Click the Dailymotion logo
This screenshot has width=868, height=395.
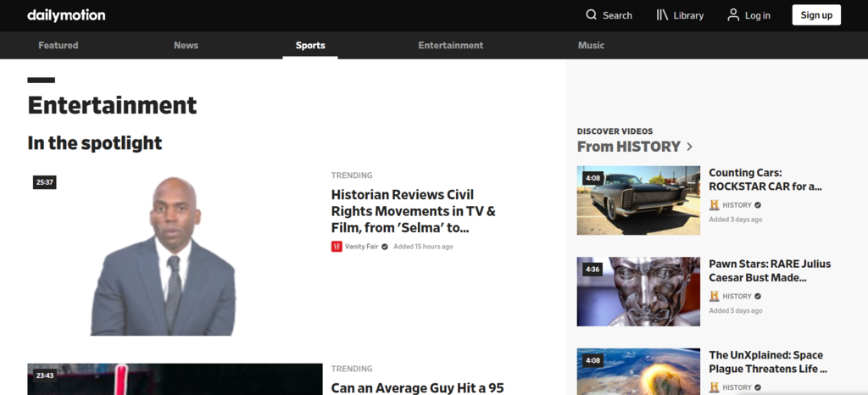click(x=66, y=15)
